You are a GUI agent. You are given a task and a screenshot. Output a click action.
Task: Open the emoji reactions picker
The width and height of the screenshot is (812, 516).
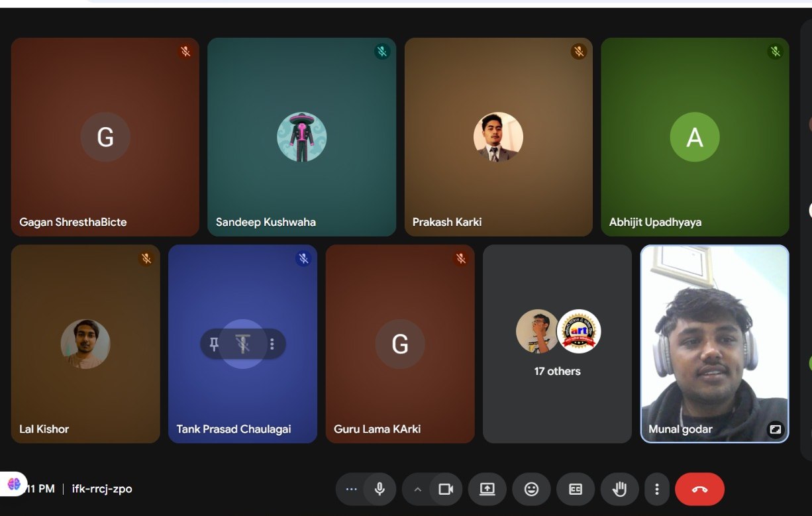531,490
